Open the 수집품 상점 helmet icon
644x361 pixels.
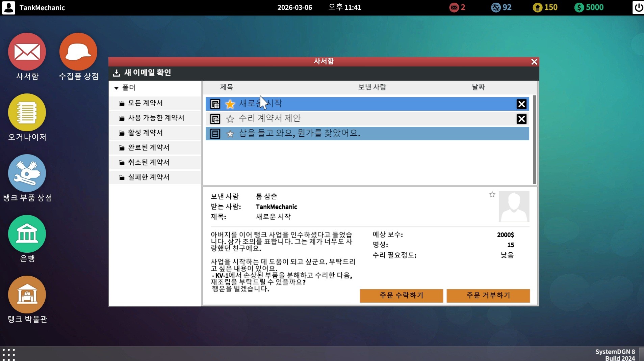click(x=78, y=52)
